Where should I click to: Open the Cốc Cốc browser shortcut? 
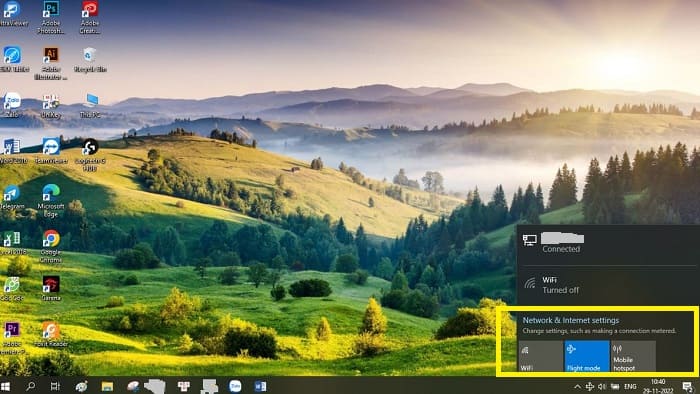coord(12,289)
